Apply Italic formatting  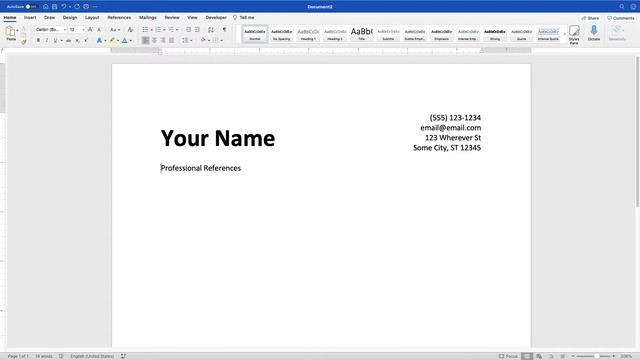point(47,40)
